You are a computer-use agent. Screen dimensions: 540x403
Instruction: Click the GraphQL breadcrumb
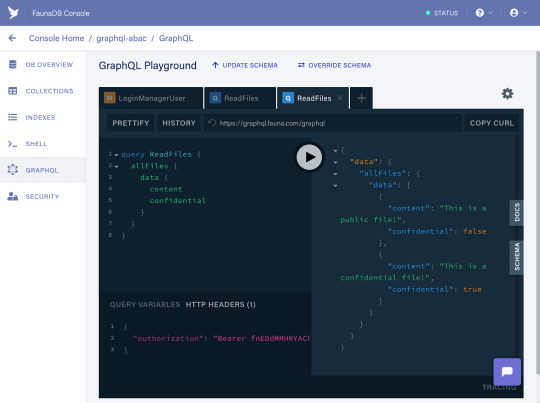click(176, 38)
